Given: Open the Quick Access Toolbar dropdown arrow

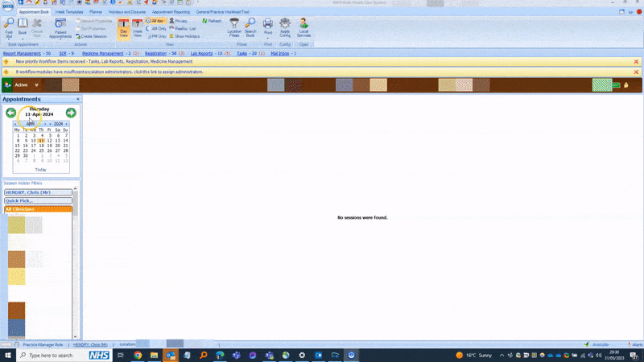Looking at the screenshot, I should coord(197,2).
